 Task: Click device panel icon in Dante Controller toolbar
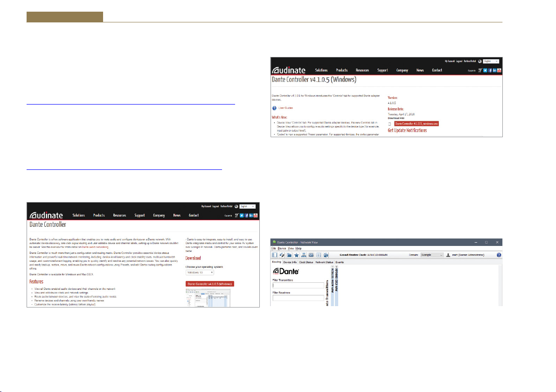click(x=311, y=255)
